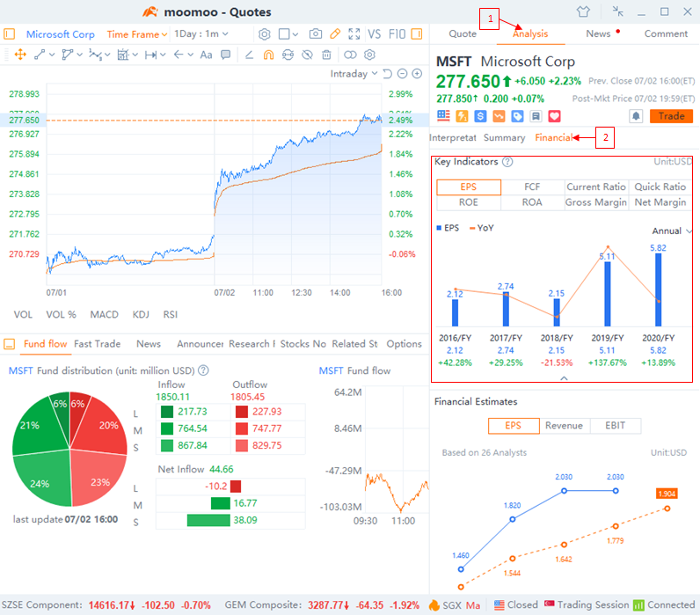The image size is (700, 615).
Task: Expand line segment tool options arrow
Action: point(52,55)
